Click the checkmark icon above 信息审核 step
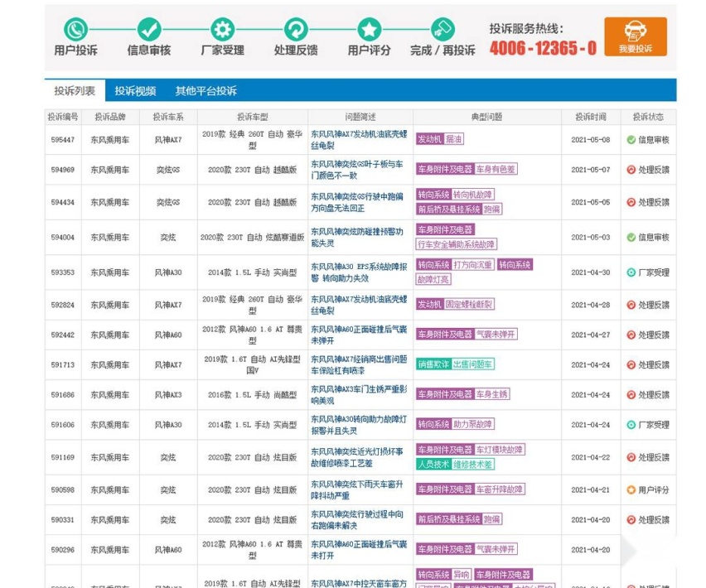The image size is (706, 588). click(x=149, y=29)
